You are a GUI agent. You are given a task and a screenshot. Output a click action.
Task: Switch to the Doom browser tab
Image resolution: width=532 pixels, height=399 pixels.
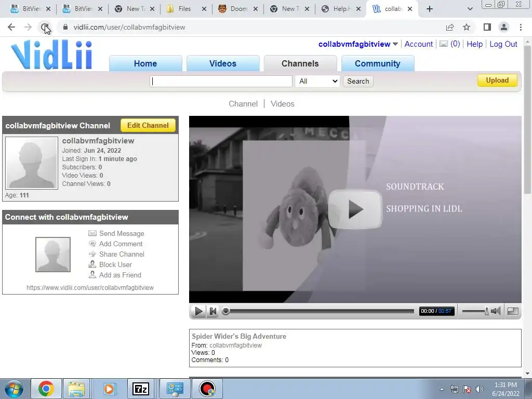click(239, 9)
